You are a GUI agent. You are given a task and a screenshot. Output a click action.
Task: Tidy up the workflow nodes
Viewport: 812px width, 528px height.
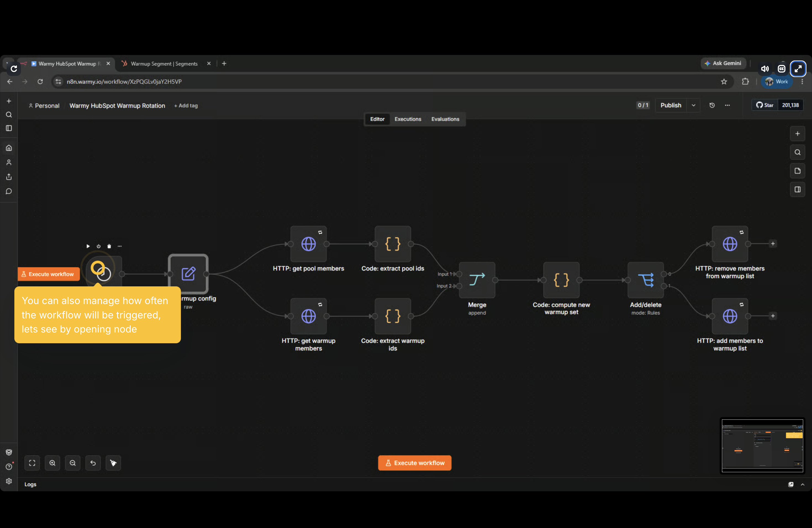coord(113,463)
